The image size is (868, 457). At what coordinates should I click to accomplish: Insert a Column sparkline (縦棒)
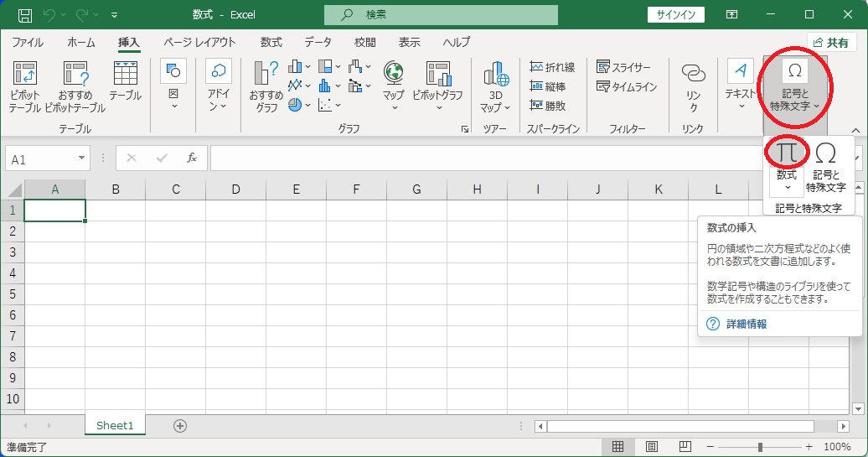click(x=548, y=86)
